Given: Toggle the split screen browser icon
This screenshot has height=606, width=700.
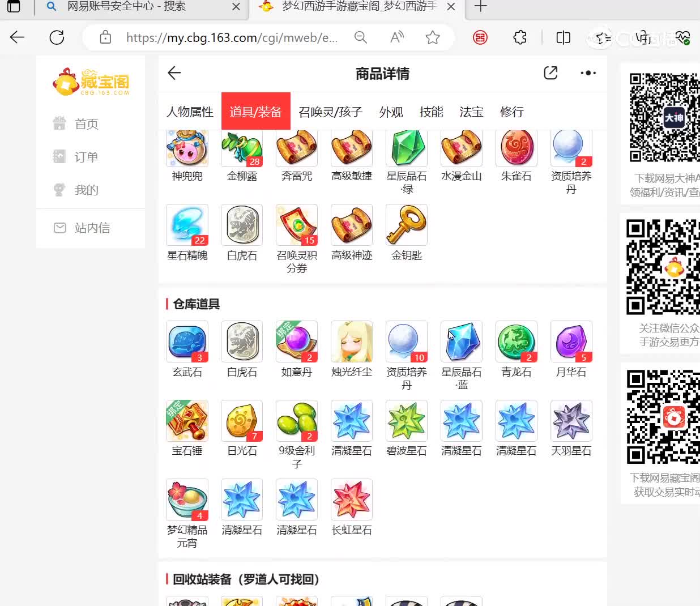Looking at the screenshot, I should 563,37.
